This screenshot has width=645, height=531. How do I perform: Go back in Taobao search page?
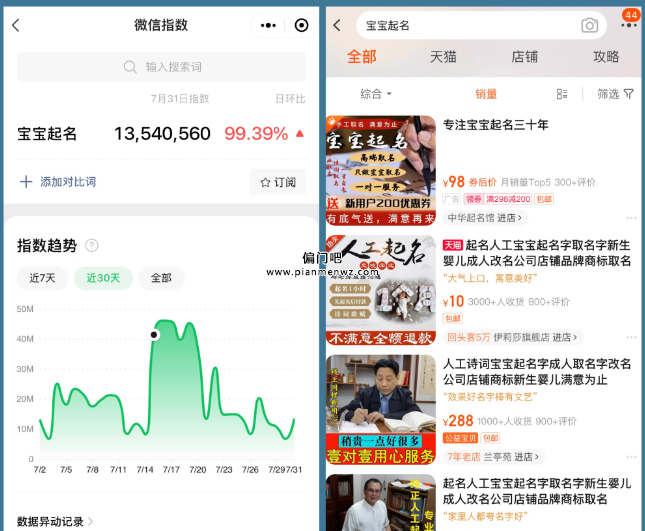[x=337, y=26]
